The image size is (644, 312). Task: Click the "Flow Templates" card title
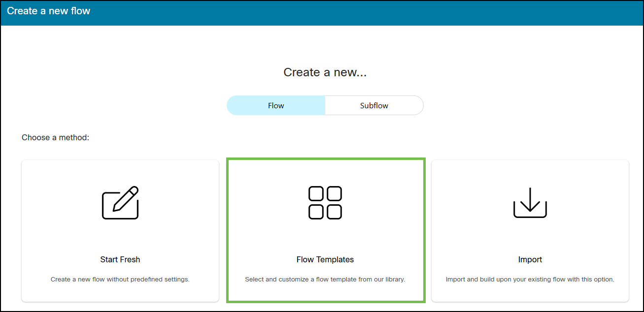pyautogui.click(x=325, y=259)
